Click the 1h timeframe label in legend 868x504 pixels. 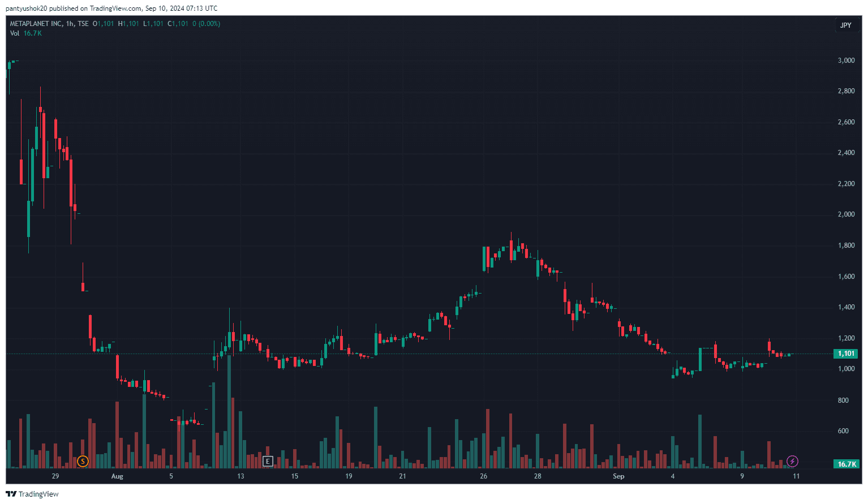pos(70,24)
